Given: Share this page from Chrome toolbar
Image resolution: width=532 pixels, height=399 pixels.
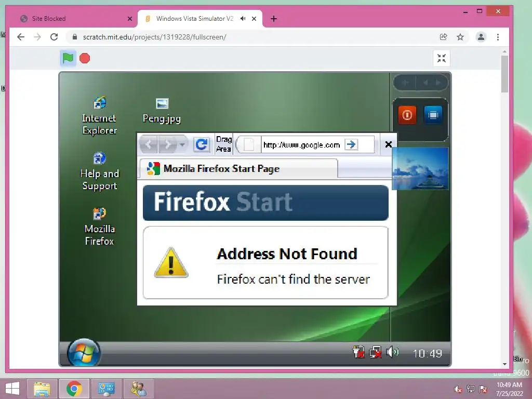Looking at the screenshot, I should (x=444, y=37).
